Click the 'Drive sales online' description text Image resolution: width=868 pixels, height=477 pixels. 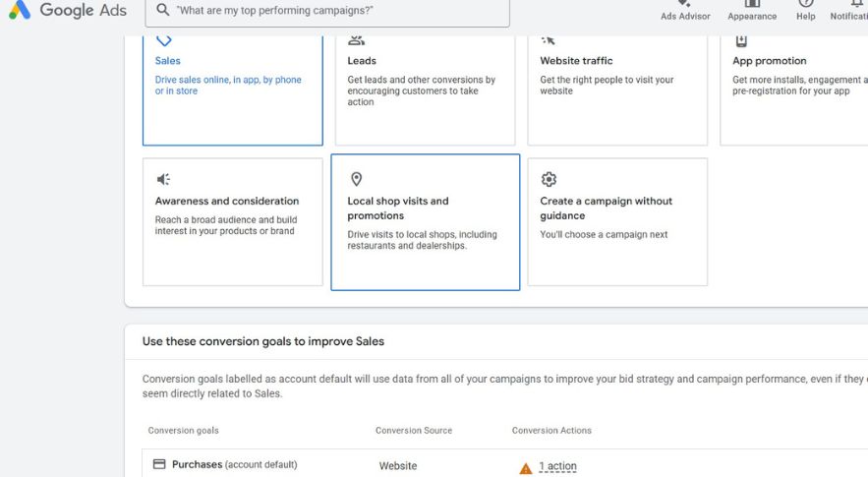click(x=228, y=86)
